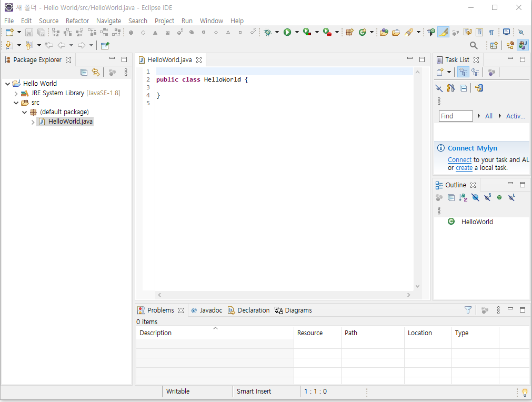The height and width of the screenshot is (402, 532).
Task: Toggle Categorized view in Task List
Action: click(464, 72)
